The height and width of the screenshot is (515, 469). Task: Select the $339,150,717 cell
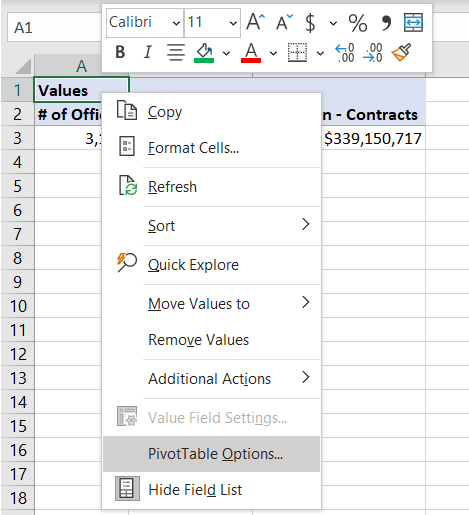[373, 138]
